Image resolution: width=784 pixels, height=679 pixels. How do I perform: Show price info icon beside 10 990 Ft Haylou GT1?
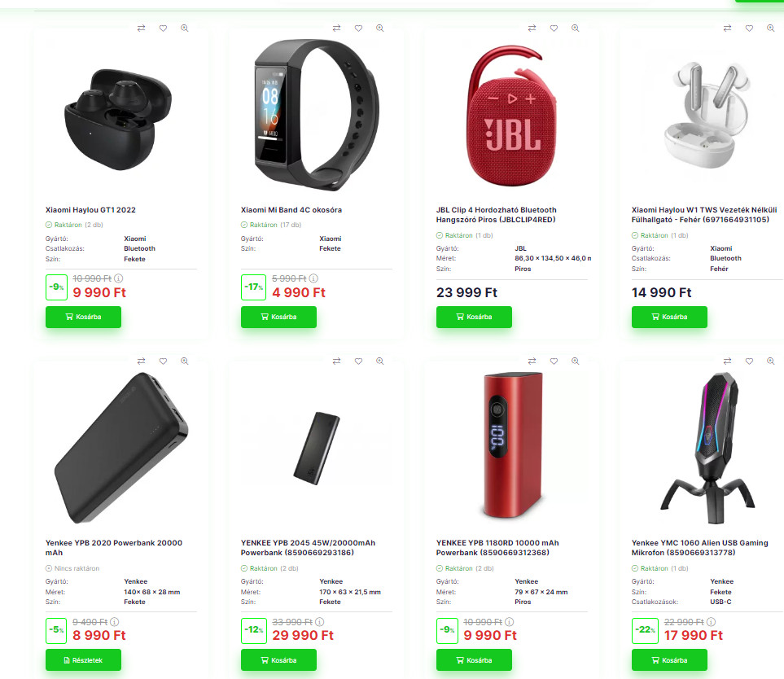119,278
